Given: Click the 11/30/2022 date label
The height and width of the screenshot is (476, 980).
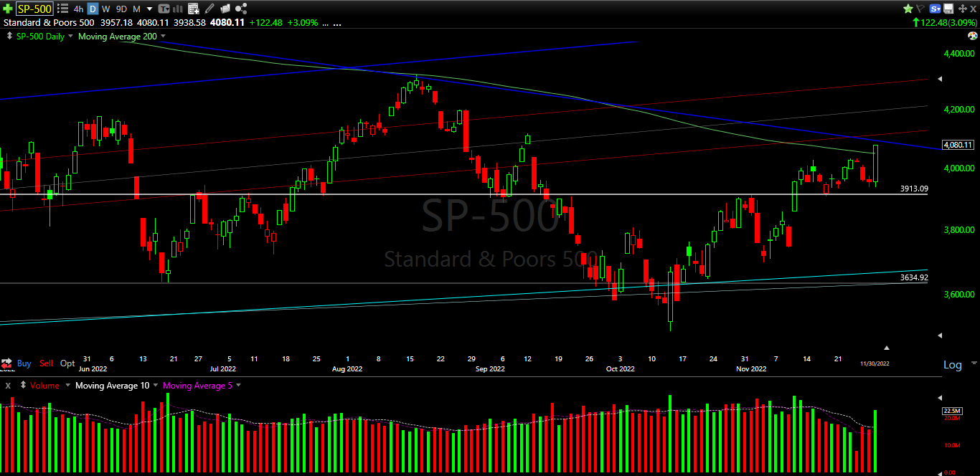Looking at the screenshot, I should 875,363.
